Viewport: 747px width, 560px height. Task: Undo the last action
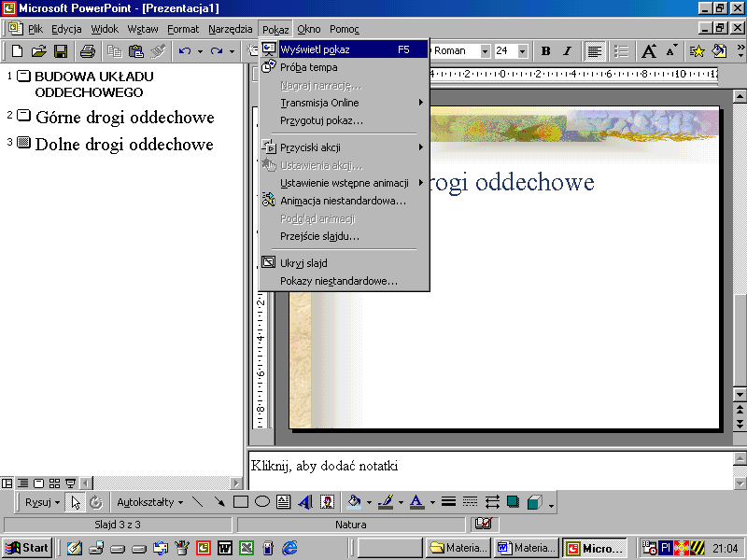click(184, 51)
